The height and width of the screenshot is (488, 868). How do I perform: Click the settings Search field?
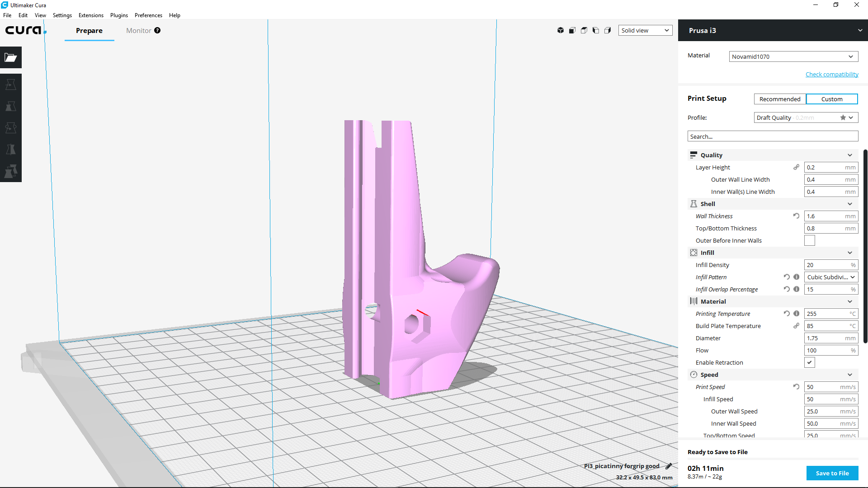[773, 136]
